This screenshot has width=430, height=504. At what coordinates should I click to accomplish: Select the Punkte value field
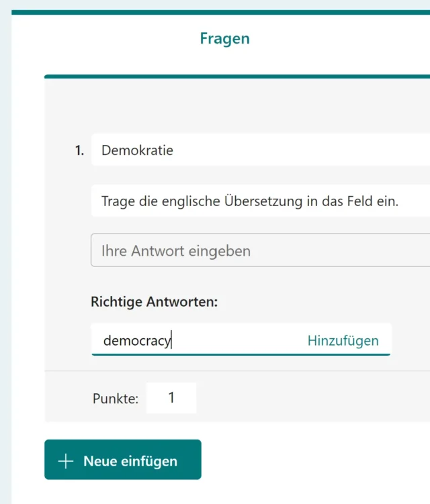[171, 398]
